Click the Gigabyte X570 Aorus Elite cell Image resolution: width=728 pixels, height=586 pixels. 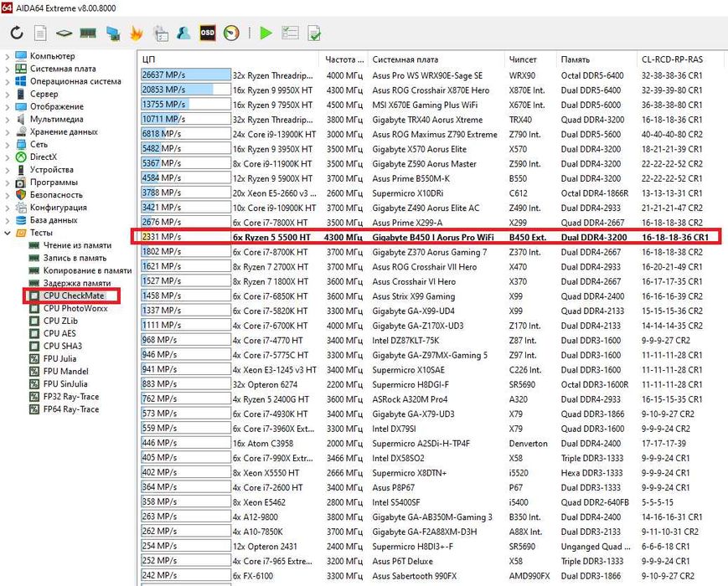tap(419, 149)
